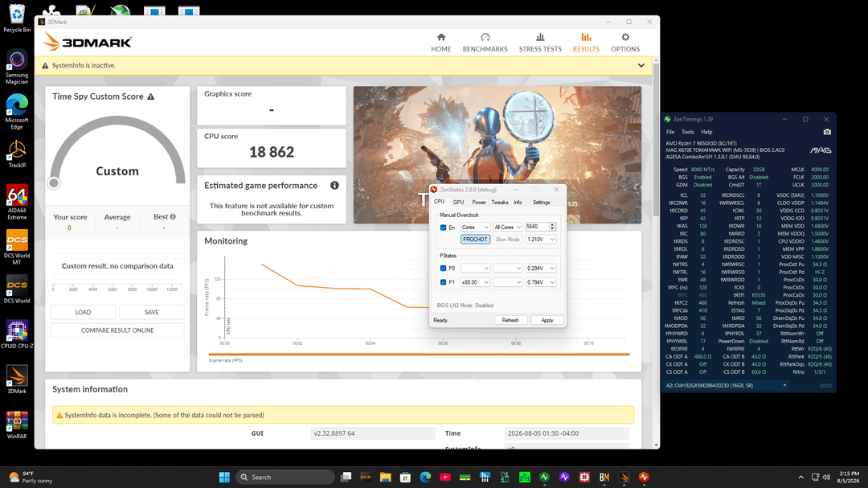Open the CPUID CPU-Z desktop shortcut
This screenshot has width=868, height=488.
[17, 334]
